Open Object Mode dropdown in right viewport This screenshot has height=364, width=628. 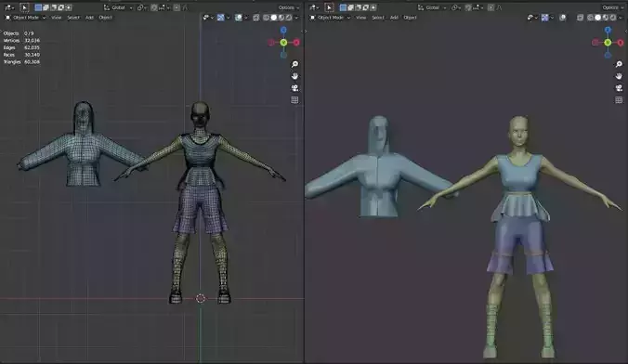click(331, 18)
